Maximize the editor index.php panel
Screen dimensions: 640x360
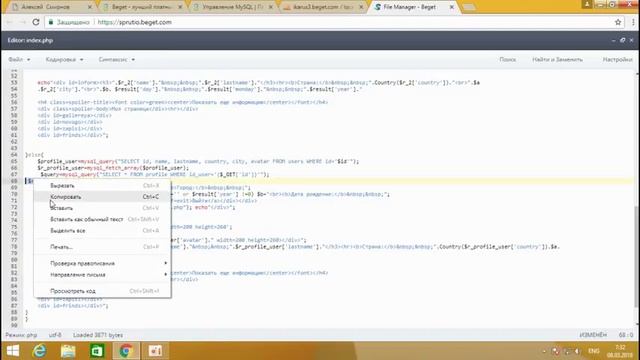pyautogui.click(x=622, y=40)
